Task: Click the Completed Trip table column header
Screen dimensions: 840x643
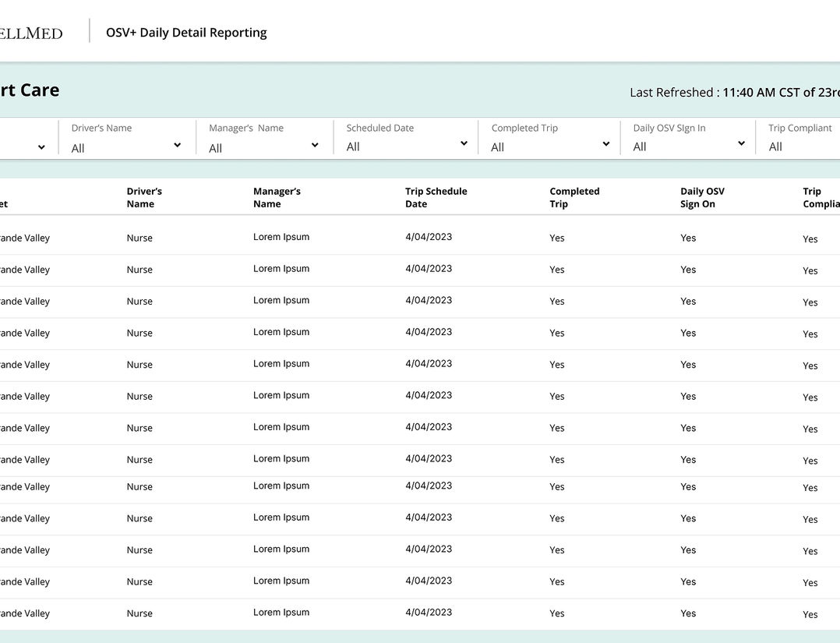Action: (574, 197)
